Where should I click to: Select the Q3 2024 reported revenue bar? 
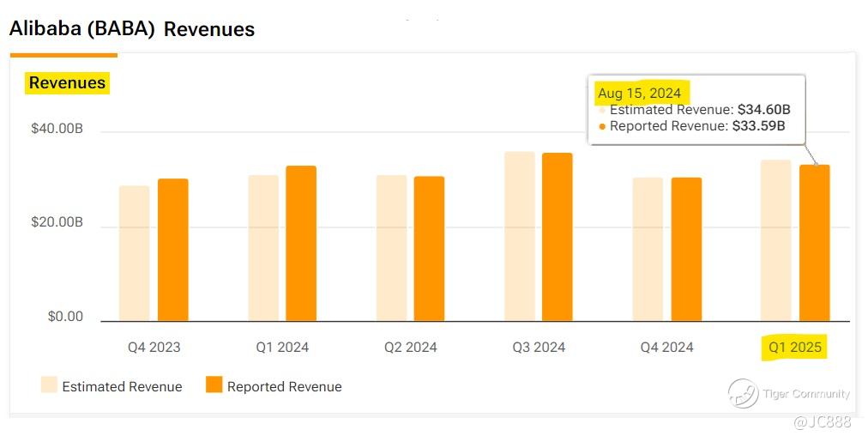(x=558, y=237)
